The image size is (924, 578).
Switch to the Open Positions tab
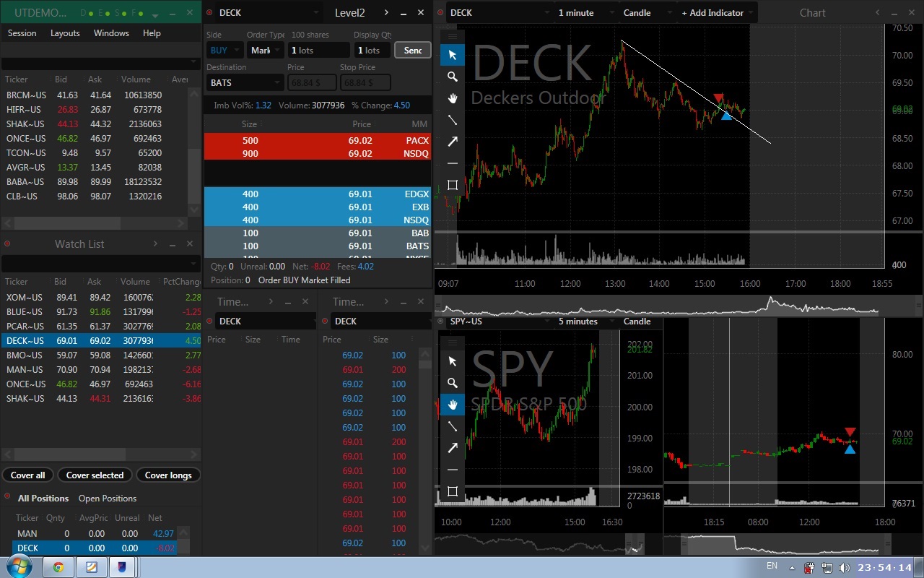(x=108, y=499)
